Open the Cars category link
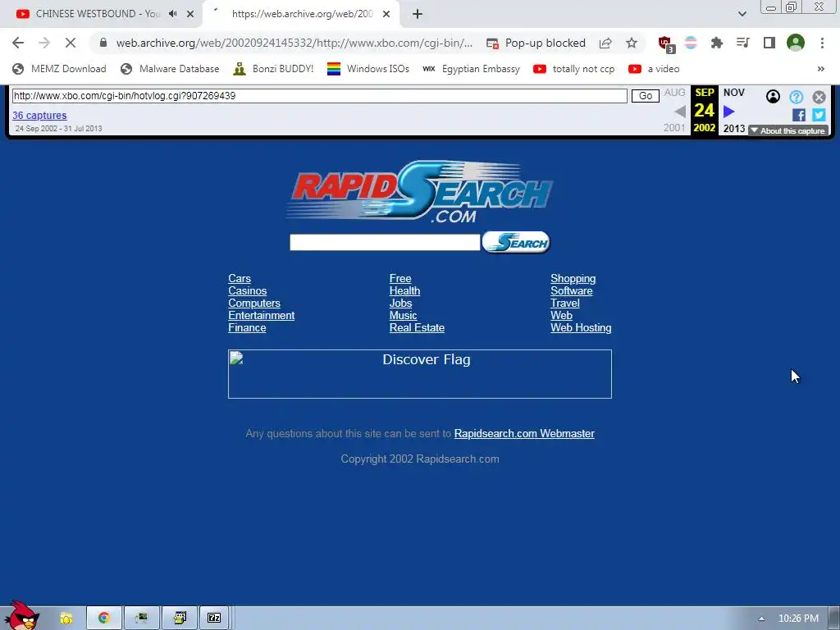This screenshot has height=630, width=840. click(x=240, y=279)
